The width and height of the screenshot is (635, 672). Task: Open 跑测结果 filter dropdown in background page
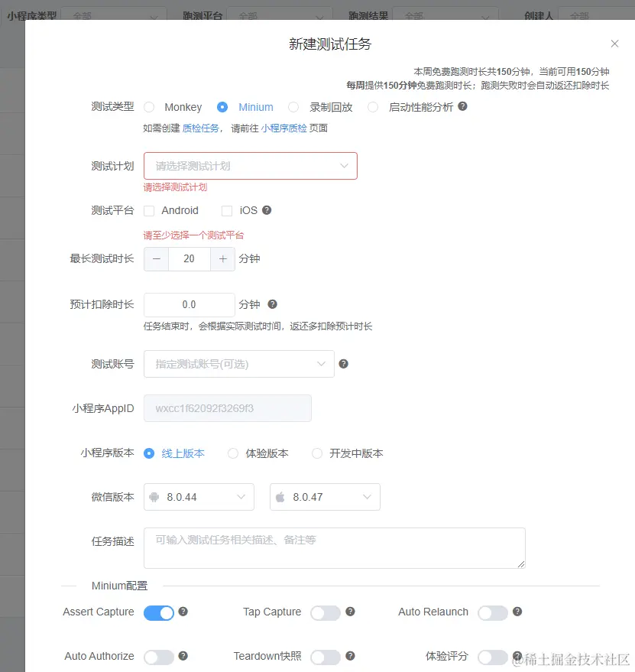coord(445,14)
